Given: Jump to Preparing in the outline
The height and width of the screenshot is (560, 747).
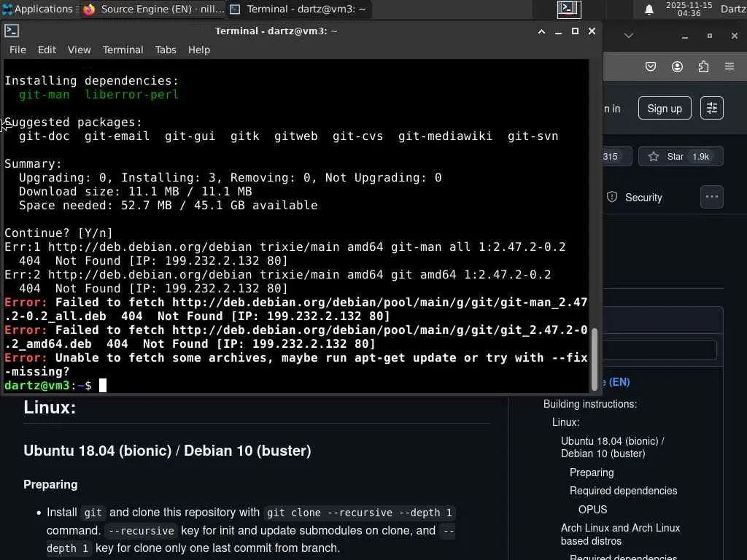Looking at the screenshot, I should pyautogui.click(x=592, y=472).
